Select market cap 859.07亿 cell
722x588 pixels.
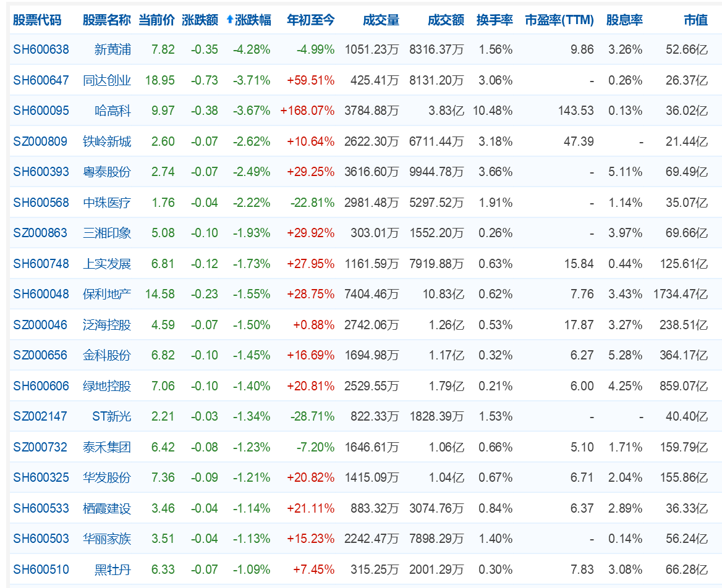pos(684,386)
